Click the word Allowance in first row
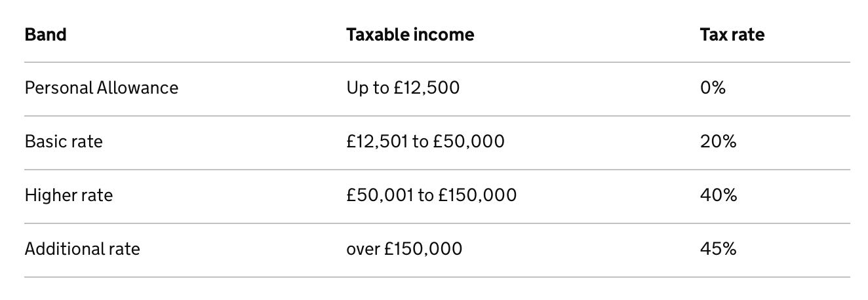The image size is (868, 300). (138, 88)
